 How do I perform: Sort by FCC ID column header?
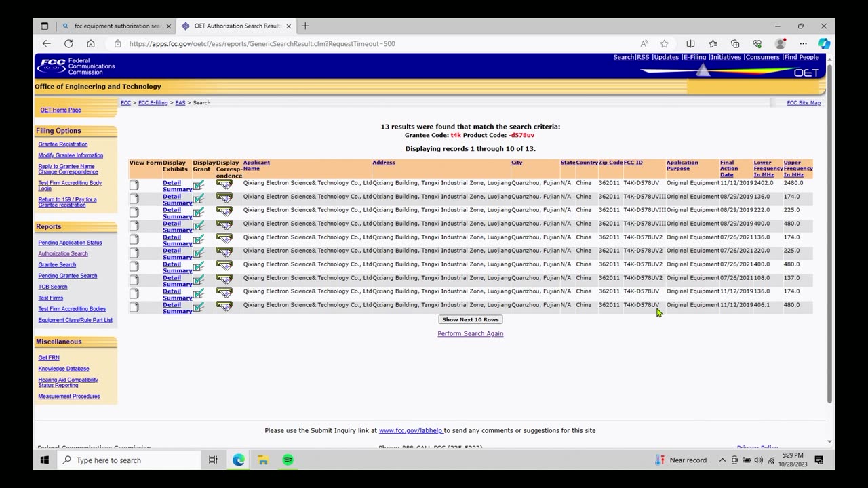click(x=633, y=163)
